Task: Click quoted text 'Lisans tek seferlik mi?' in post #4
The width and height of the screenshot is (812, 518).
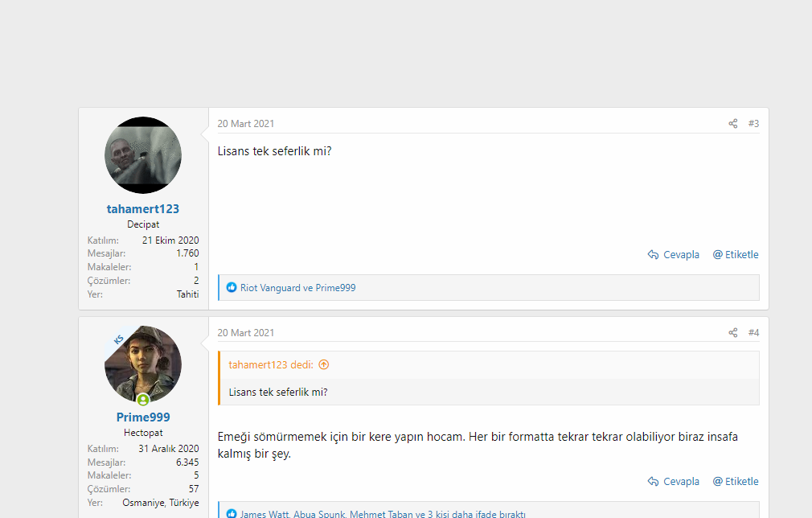Action: point(278,393)
